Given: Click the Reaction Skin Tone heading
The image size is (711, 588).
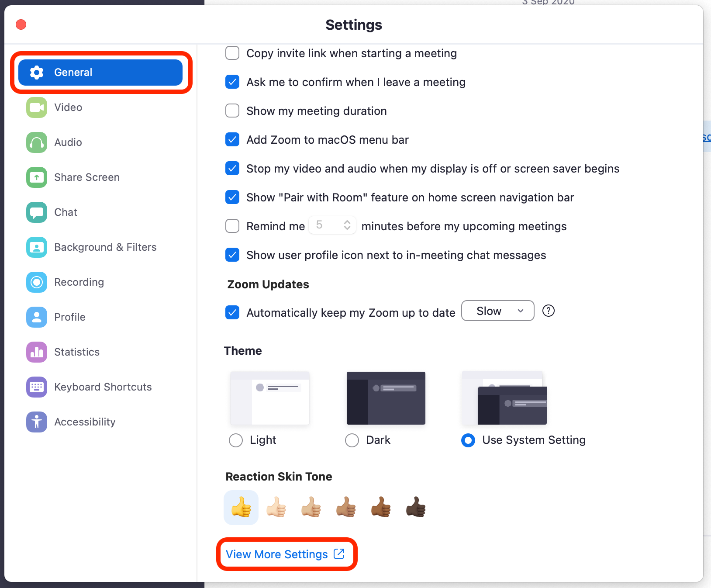Looking at the screenshot, I should (279, 477).
